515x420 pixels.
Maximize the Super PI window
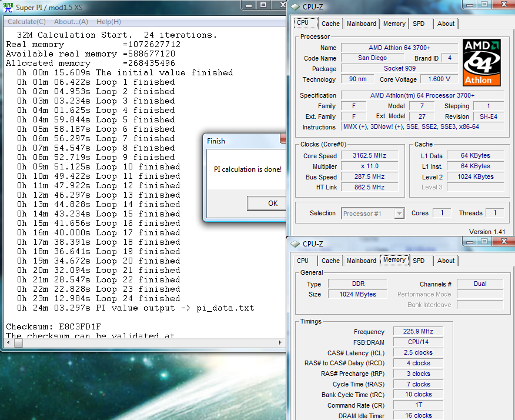point(263,5)
